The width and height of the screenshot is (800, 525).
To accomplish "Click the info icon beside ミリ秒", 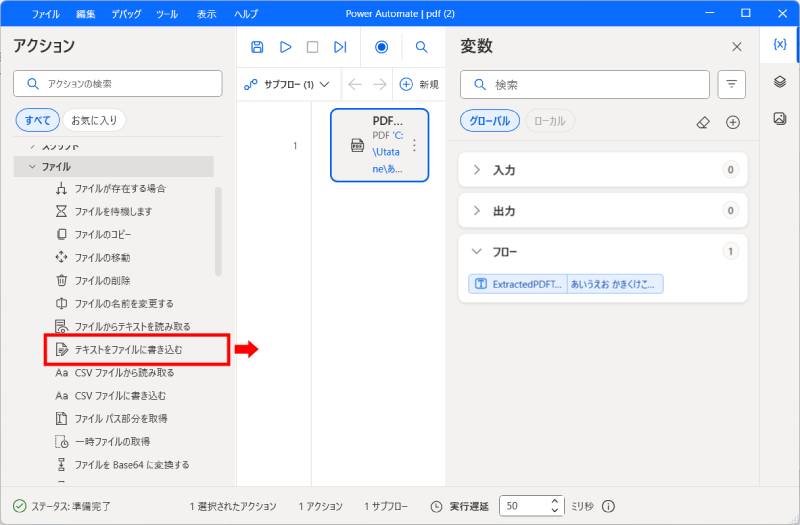I will click(608, 506).
